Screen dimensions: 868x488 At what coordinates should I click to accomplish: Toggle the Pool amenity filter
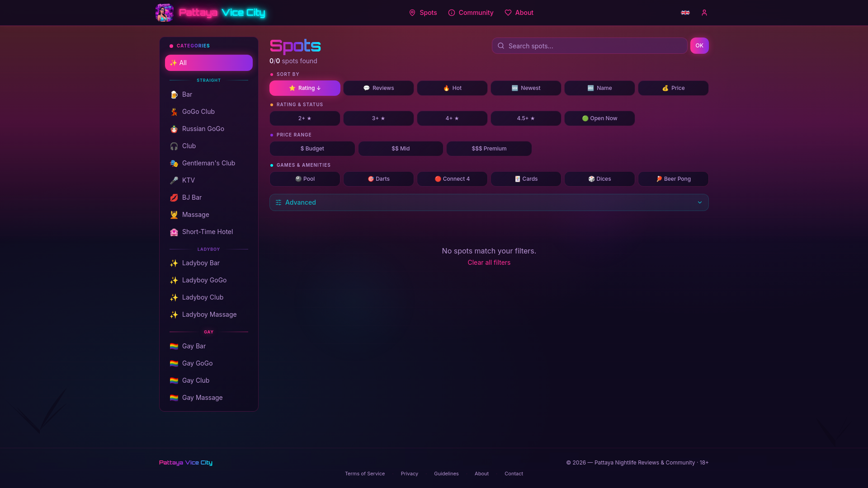[305, 179]
